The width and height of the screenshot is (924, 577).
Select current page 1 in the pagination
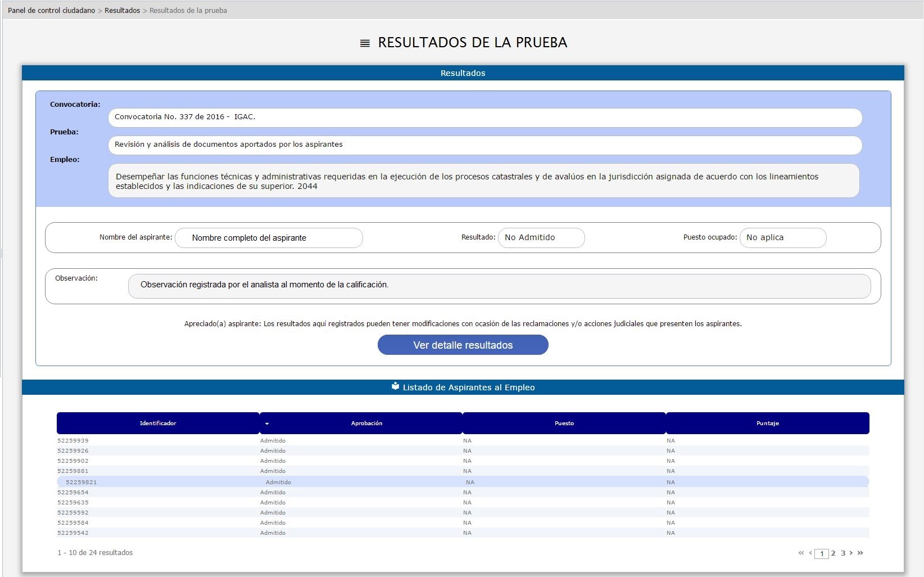[x=822, y=554]
